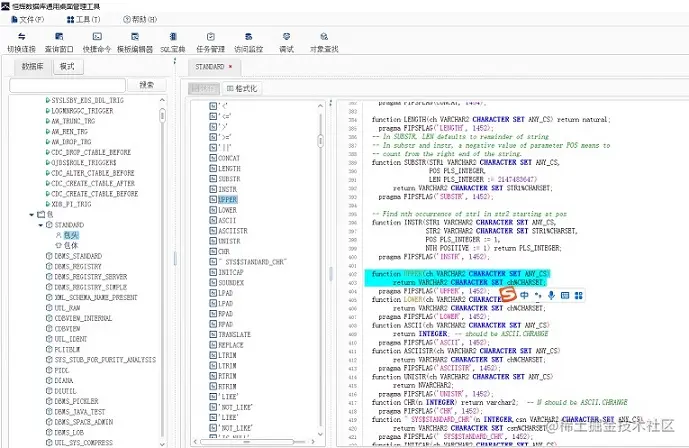689x448 pixels.
Task: Open the SQL宝典 reference tool
Action: (x=173, y=42)
